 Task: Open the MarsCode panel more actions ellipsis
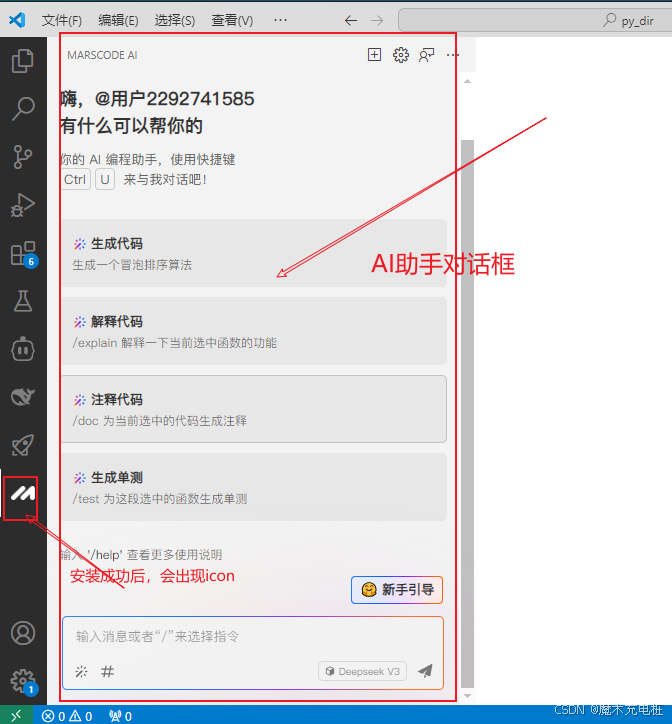coord(453,55)
